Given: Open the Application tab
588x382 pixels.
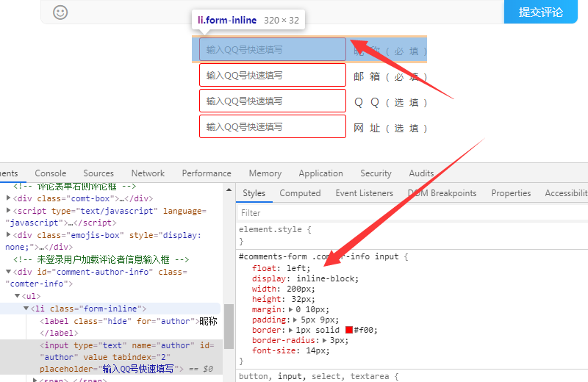Looking at the screenshot, I should coord(321,173).
